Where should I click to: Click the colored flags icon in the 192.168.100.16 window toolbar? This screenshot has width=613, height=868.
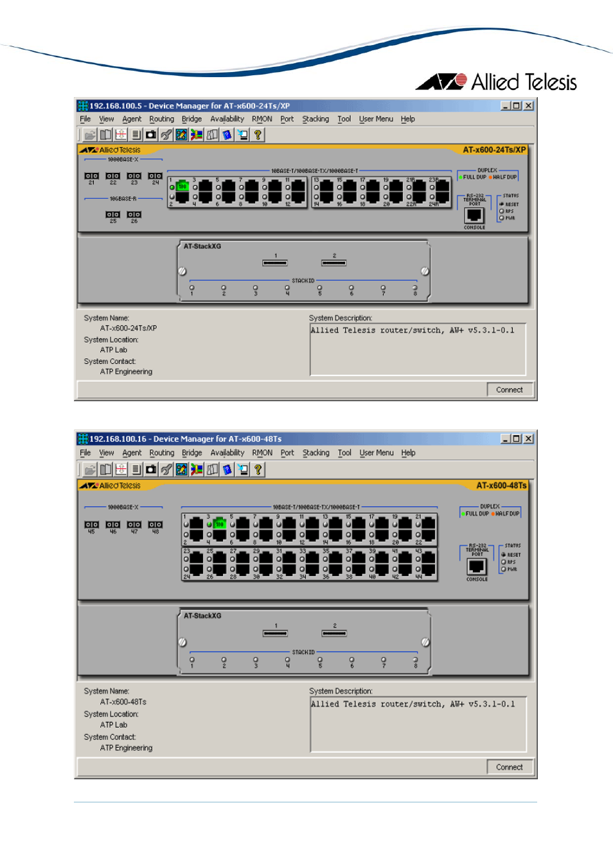[197, 469]
